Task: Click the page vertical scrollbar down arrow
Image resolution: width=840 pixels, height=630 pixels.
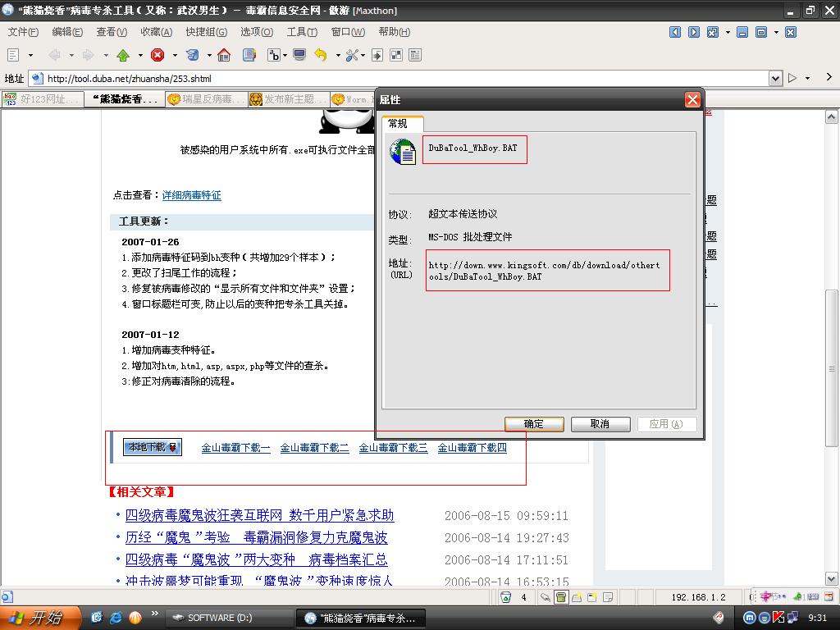Action: 831,578
